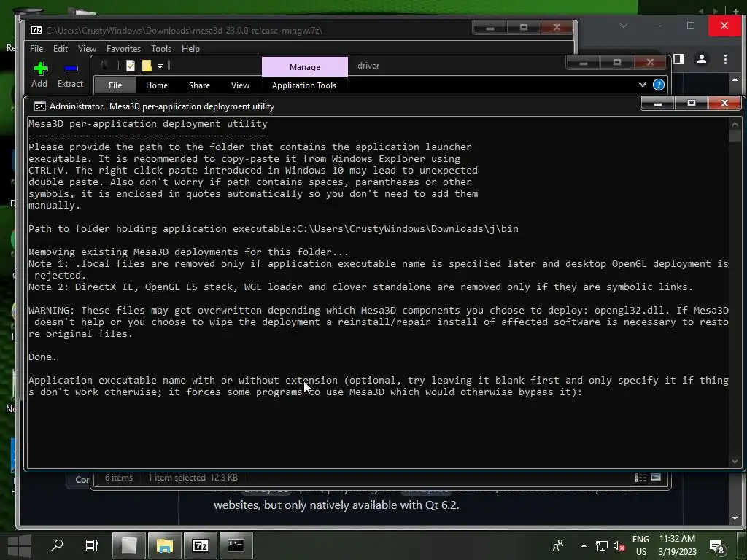Click the browser profile avatar icon
The image size is (747, 560).
point(702,59)
